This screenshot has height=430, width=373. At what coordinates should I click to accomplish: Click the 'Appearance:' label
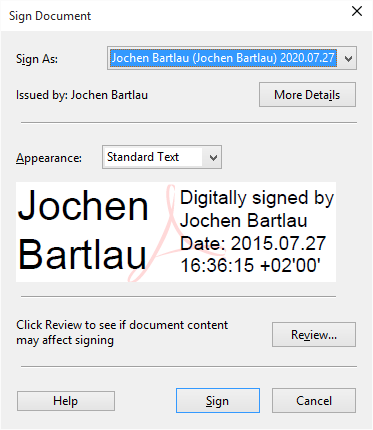(x=49, y=158)
